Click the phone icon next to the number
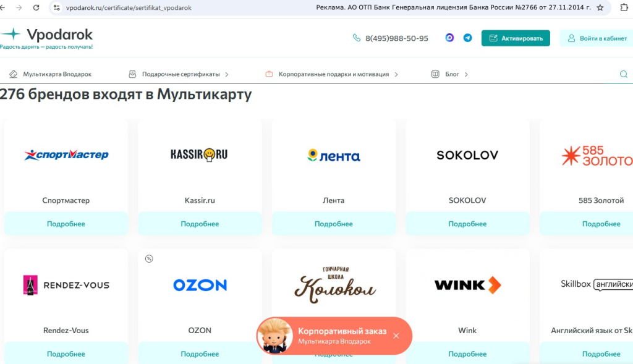 357,38
